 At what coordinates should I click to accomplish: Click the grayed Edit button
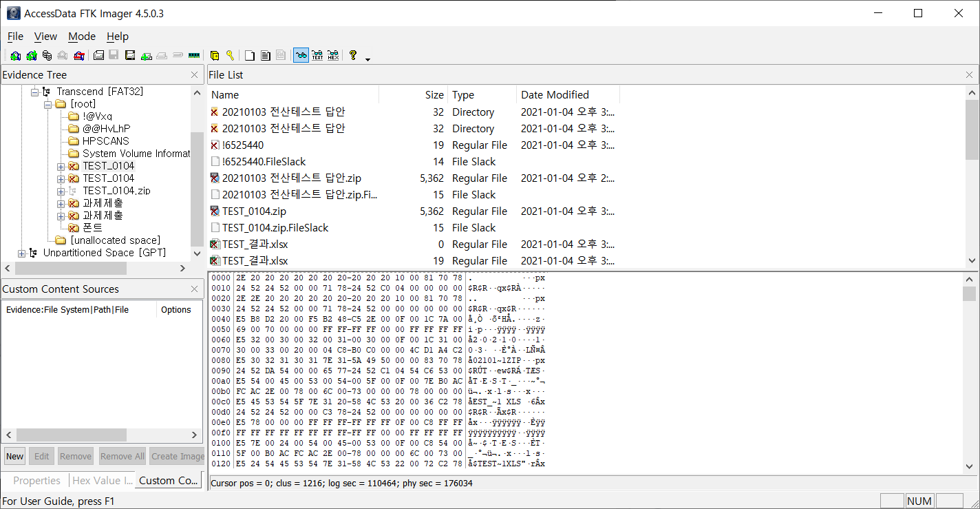(x=42, y=456)
